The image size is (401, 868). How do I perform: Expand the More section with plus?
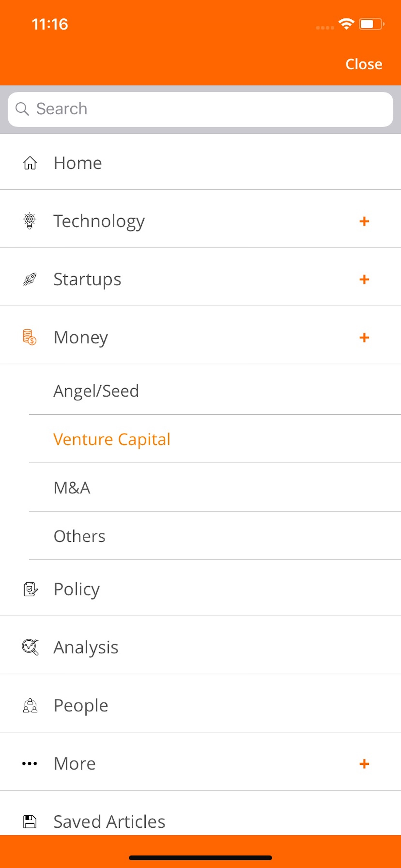coord(364,764)
